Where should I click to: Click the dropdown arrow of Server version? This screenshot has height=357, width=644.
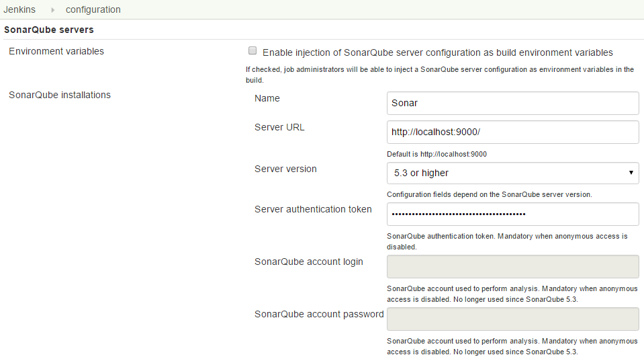coord(631,173)
